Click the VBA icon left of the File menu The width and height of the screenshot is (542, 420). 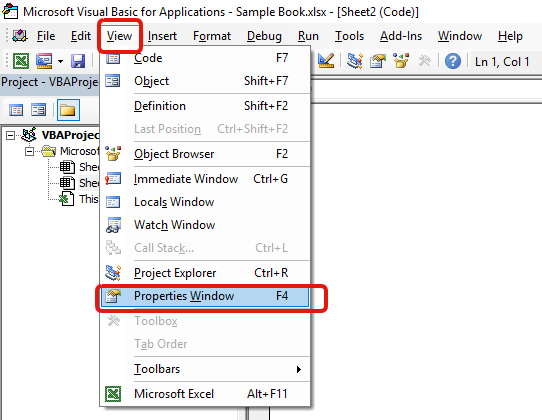tap(20, 35)
